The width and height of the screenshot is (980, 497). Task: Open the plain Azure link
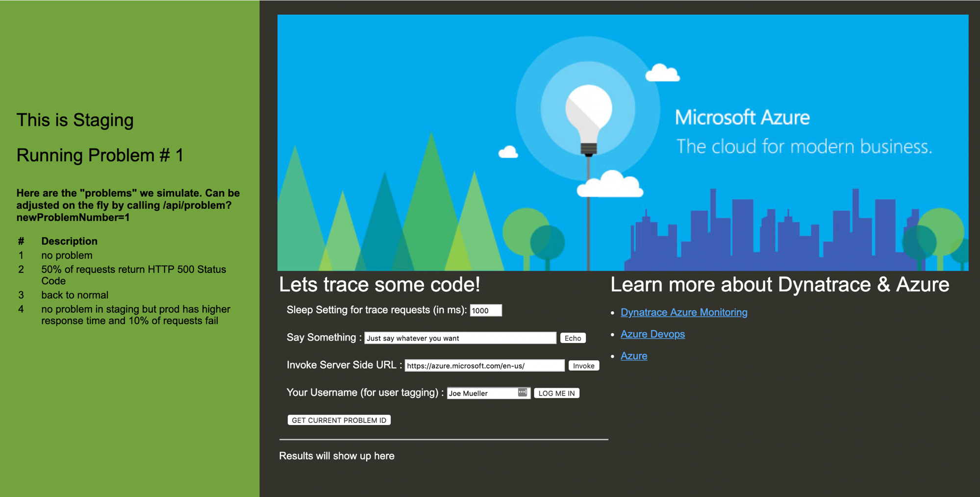pyautogui.click(x=634, y=356)
